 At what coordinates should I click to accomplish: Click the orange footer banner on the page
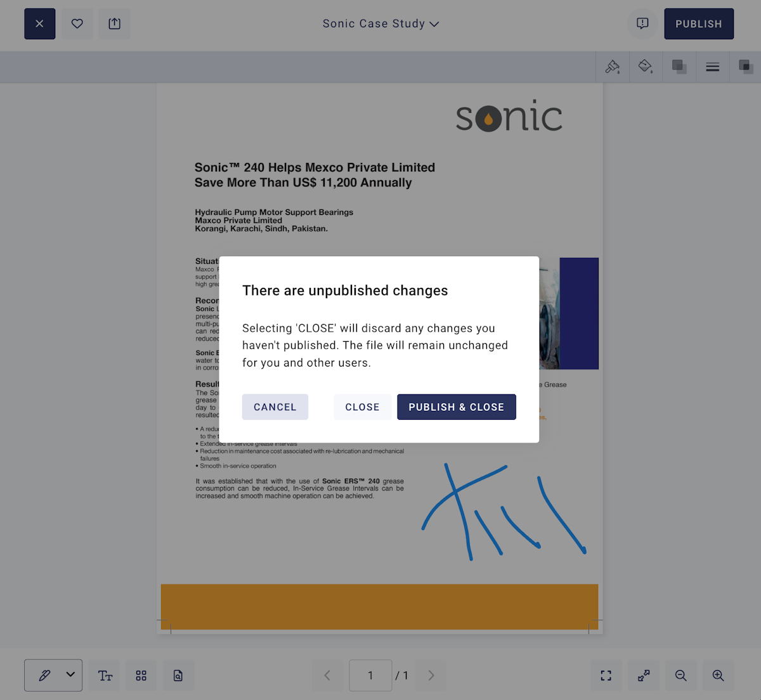(x=379, y=607)
